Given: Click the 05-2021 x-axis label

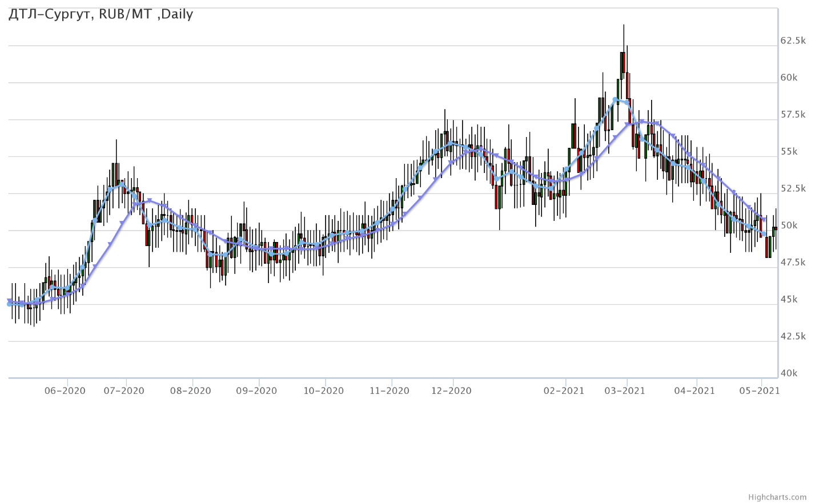Looking at the screenshot, I should [x=760, y=391].
